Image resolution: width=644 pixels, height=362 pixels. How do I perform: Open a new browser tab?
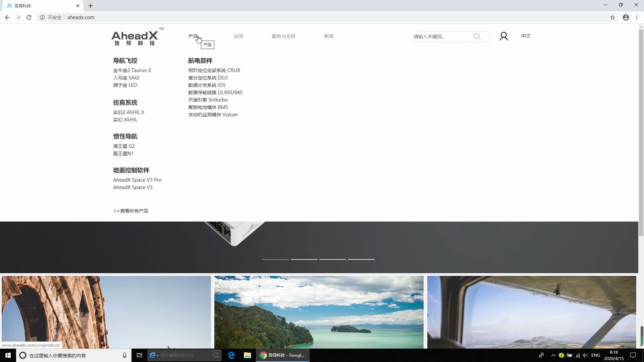coord(91,6)
